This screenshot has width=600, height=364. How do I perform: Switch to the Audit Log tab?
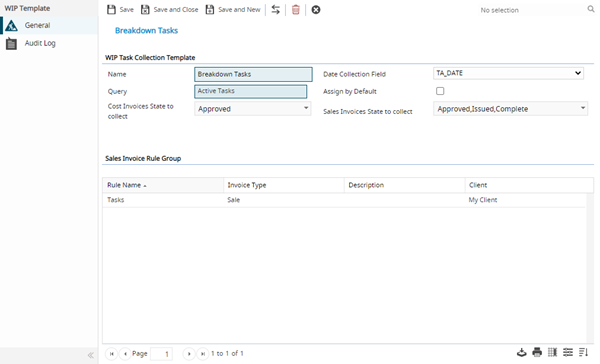(x=40, y=43)
